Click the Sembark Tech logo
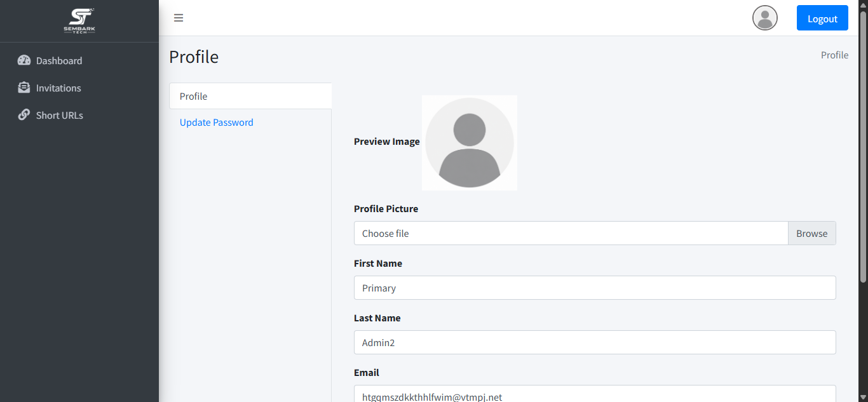This screenshot has width=868, height=402. (x=79, y=20)
